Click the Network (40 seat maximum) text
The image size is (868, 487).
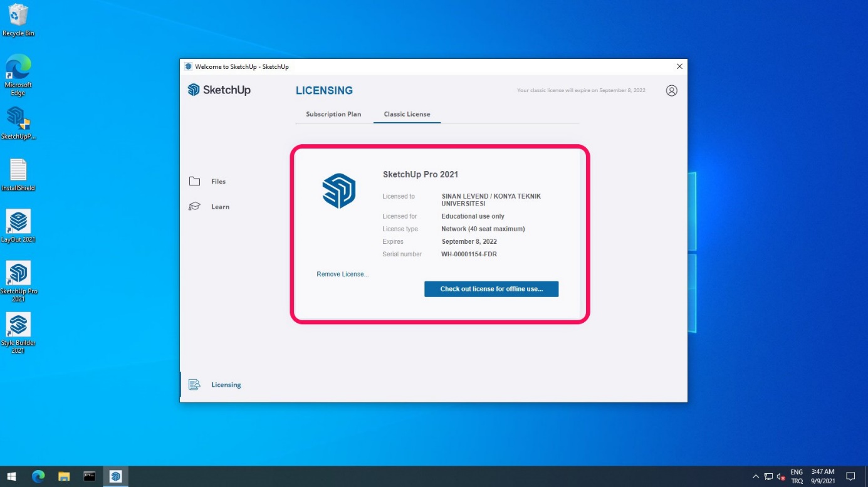point(483,229)
